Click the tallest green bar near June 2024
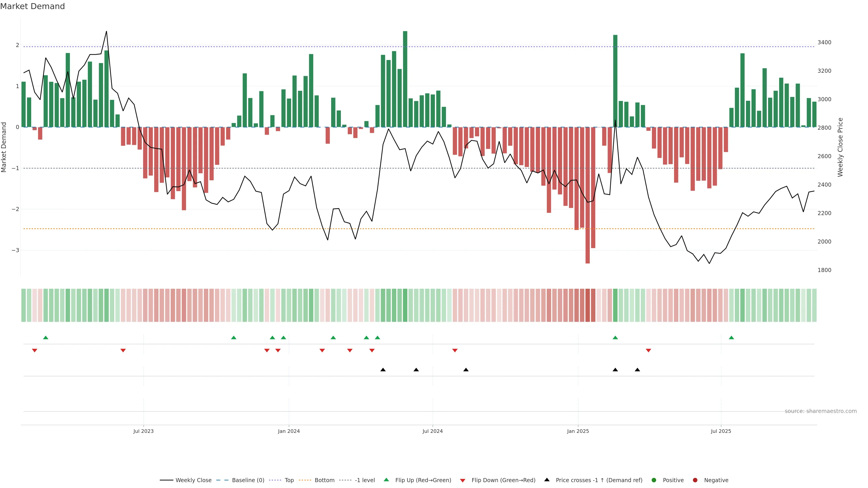Screen dimensions: 868x488 pyautogui.click(x=405, y=79)
